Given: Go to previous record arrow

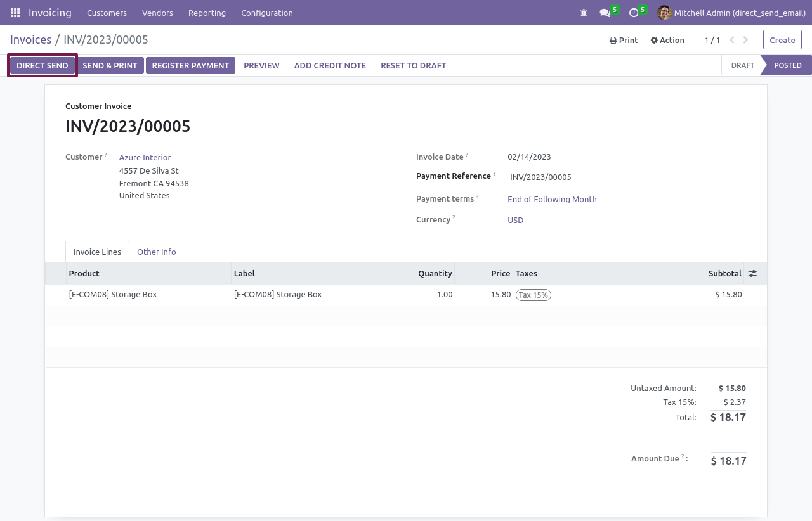Looking at the screenshot, I should point(732,40).
